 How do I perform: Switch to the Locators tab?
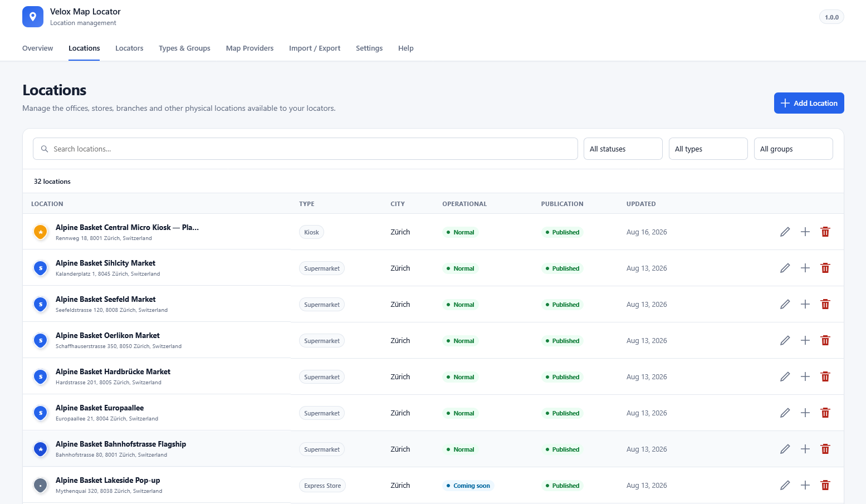coord(129,48)
